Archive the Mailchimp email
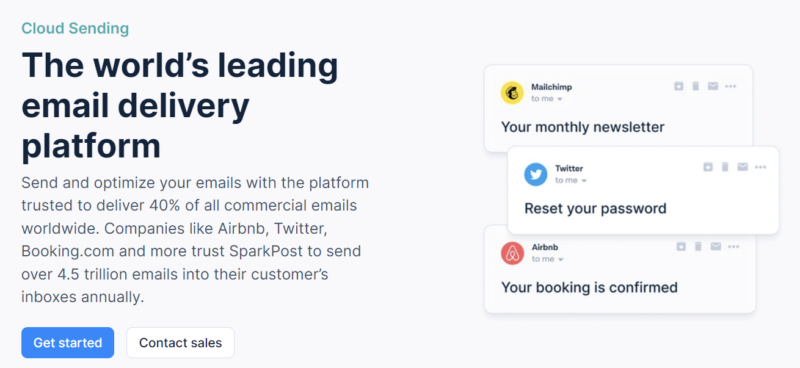This screenshot has height=368, width=800. point(679,86)
